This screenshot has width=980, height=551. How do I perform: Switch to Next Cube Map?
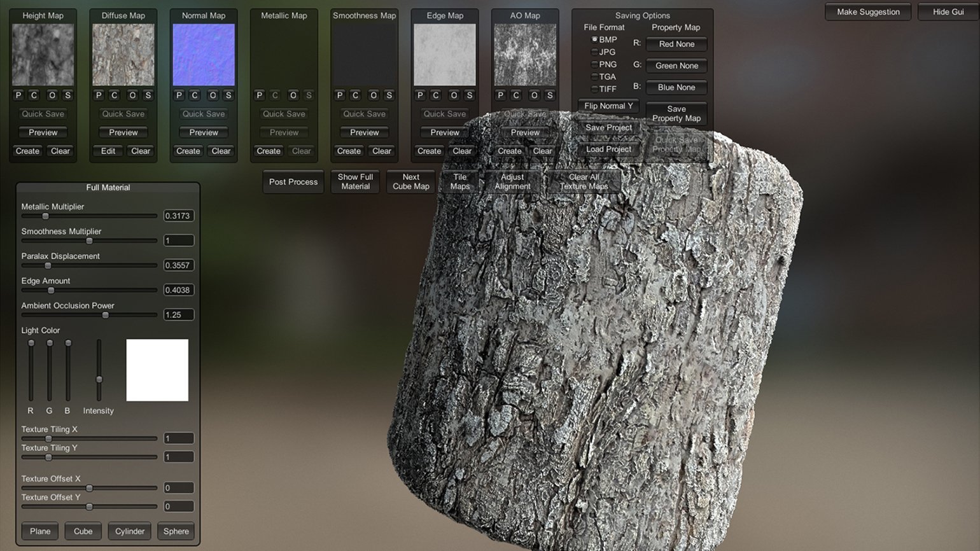pos(411,182)
